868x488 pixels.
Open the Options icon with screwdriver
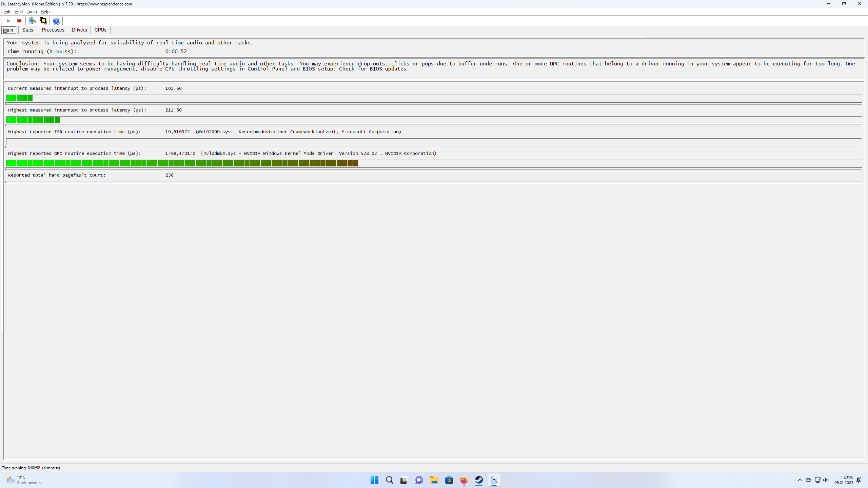tap(32, 21)
